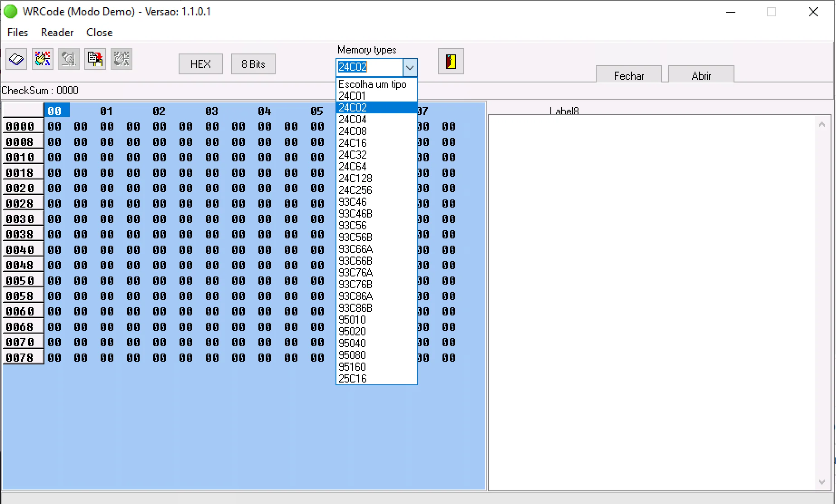Screen dimensions: 836x504
Task: Click the green WRCode app icon in title bar
Action: (x=10, y=12)
